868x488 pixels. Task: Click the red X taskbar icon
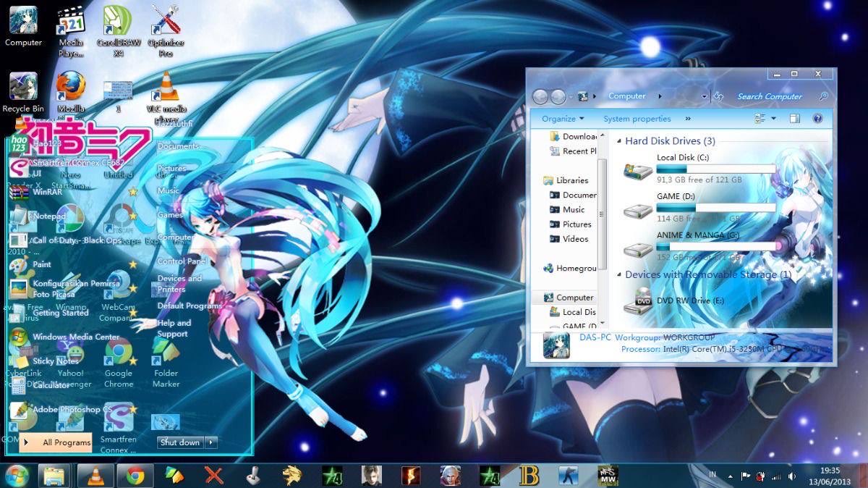point(213,476)
